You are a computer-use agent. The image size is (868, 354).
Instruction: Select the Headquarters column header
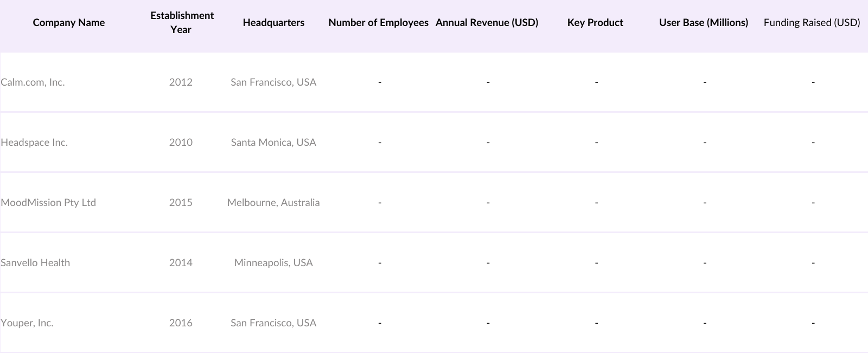tap(273, 23)
